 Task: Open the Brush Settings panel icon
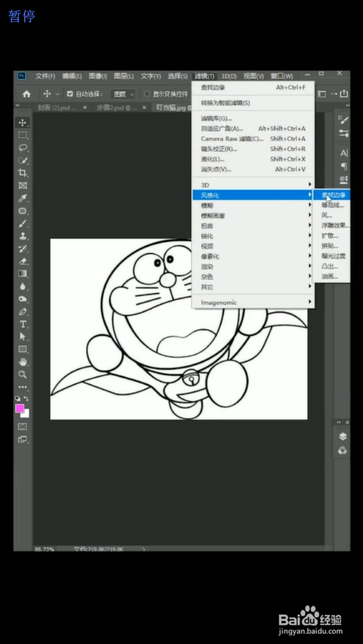tap(343, 120)
